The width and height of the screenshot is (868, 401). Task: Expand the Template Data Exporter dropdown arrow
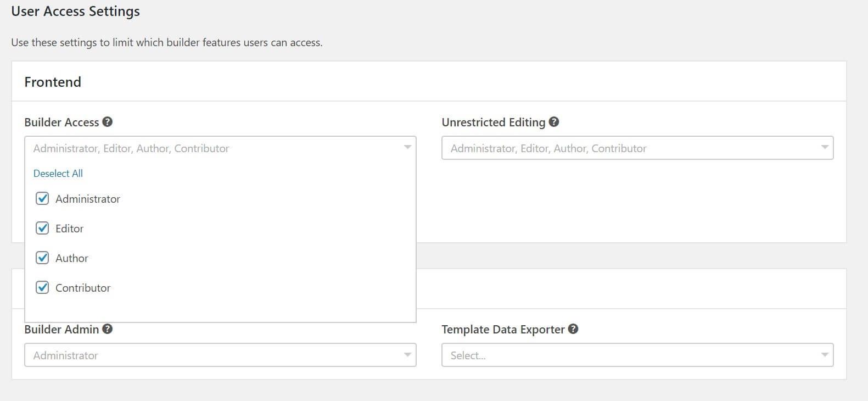tap(825, 355)
